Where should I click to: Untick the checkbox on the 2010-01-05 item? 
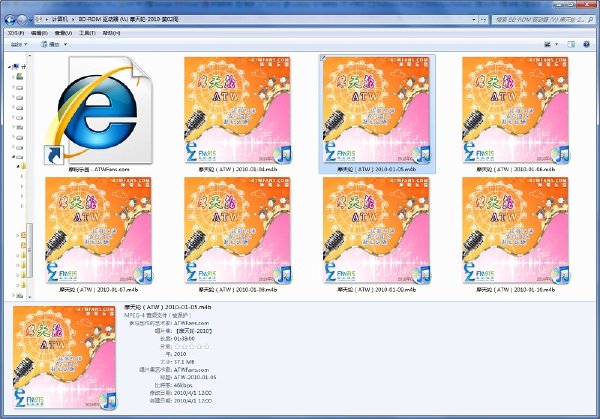coord(323,58)
